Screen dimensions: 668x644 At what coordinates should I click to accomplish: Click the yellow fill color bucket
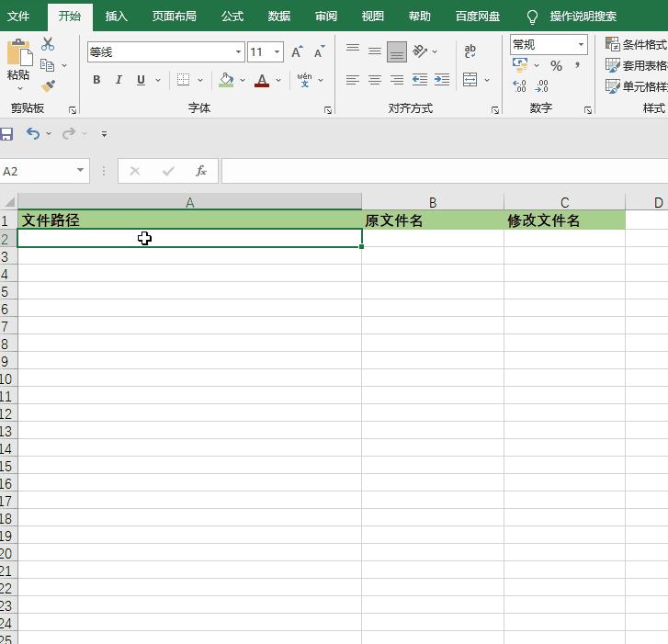(226, 80)
